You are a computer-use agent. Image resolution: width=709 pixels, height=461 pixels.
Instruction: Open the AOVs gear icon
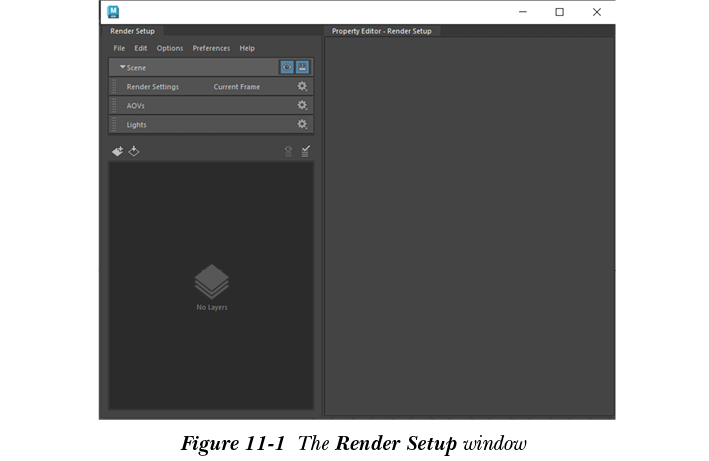click(x=302, y=105)
